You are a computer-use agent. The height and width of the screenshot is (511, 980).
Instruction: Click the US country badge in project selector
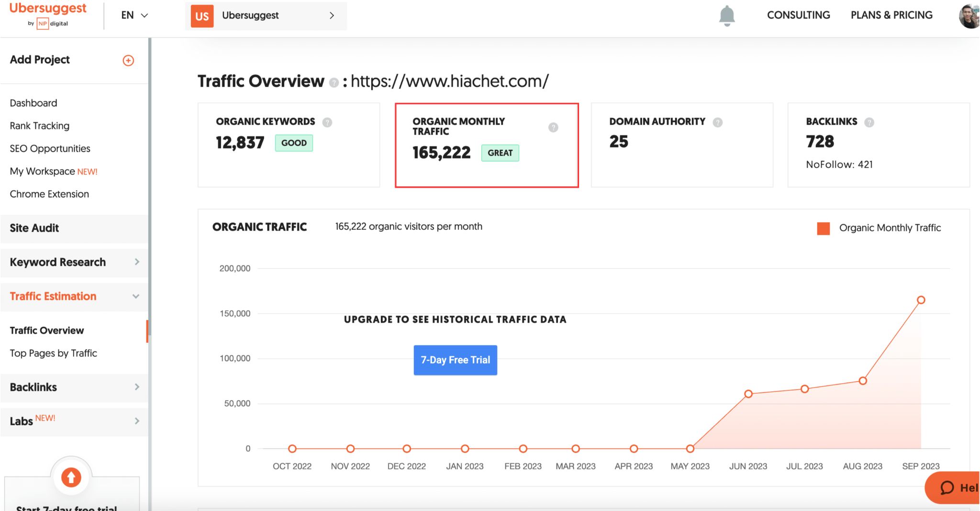click(202, 16)
